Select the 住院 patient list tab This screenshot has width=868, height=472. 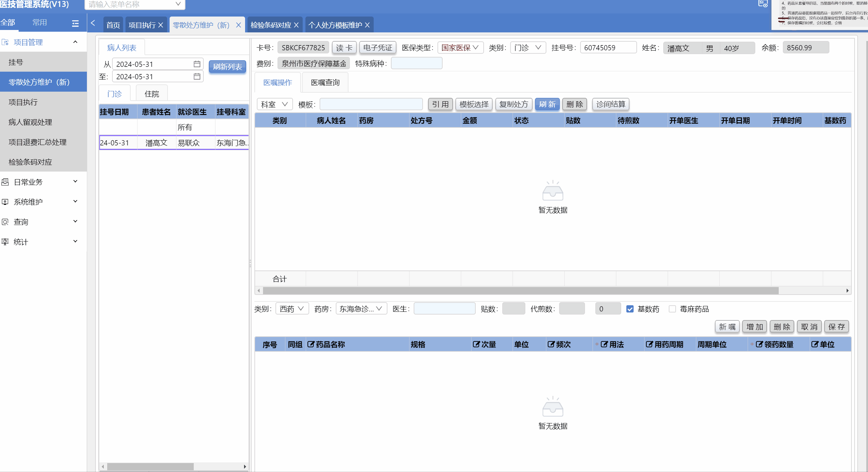[152, 94]
